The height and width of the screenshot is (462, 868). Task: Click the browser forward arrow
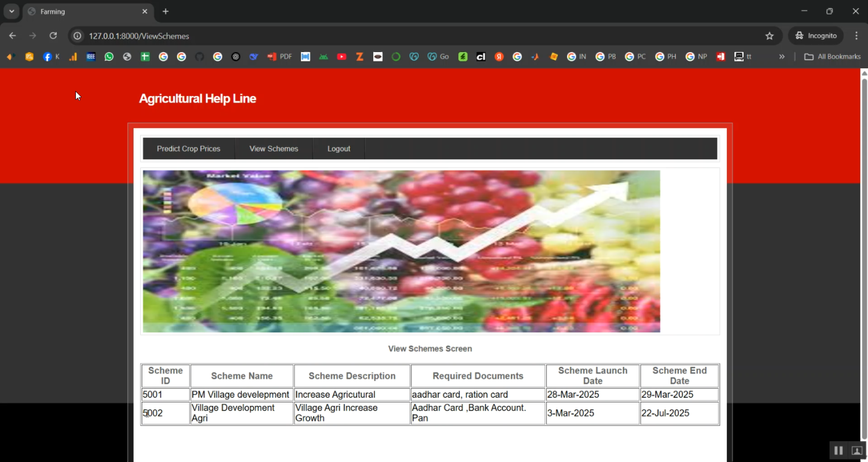point(33,36)
